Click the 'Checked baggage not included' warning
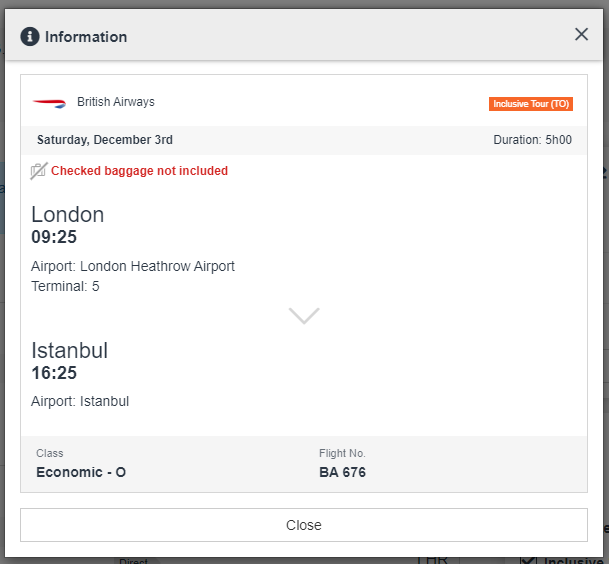This screenshot has height=564, width=609. (139, 171)
